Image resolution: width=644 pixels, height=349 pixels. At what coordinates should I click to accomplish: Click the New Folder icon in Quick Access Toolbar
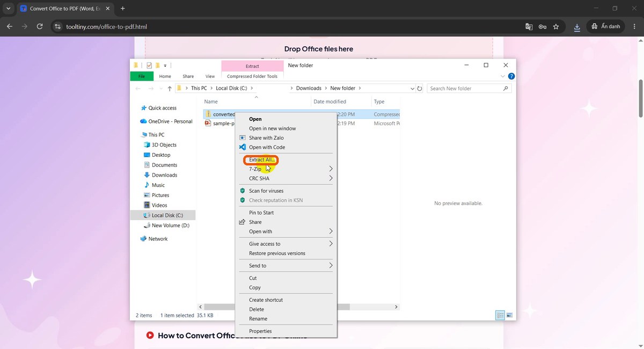pyautogui.click(x=158, y=66)
